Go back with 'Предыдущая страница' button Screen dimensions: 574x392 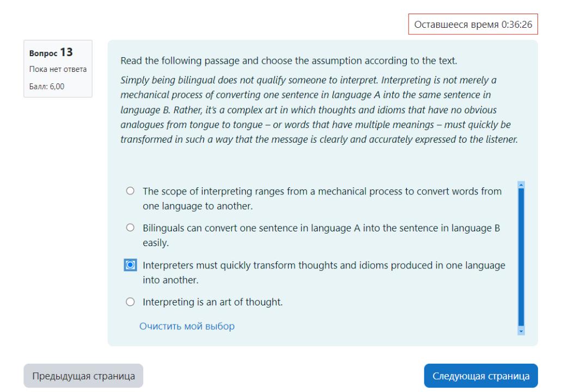(83, 376)
